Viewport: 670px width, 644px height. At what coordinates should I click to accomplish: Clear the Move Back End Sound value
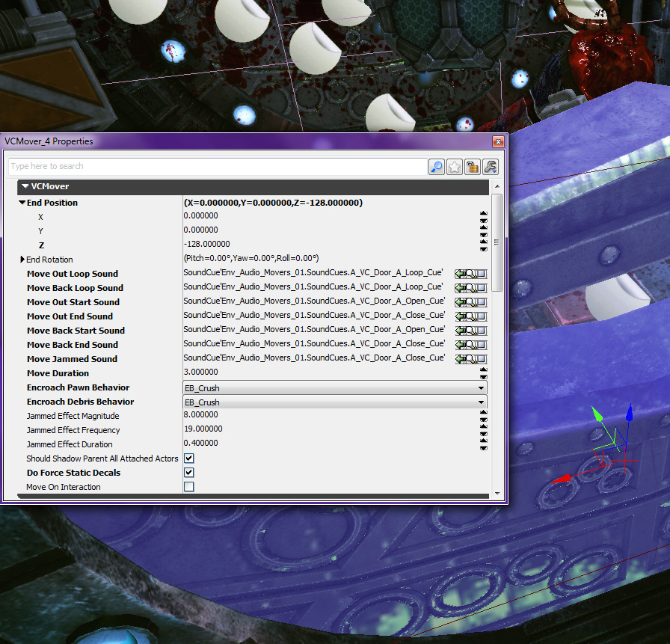[482, 345]
